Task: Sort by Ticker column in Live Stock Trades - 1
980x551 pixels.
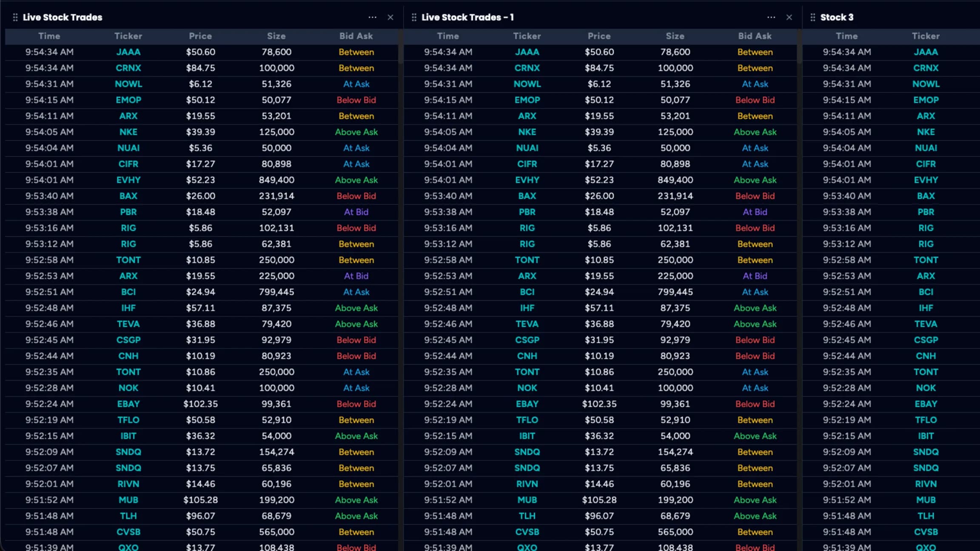Action: tap(527, 36)
